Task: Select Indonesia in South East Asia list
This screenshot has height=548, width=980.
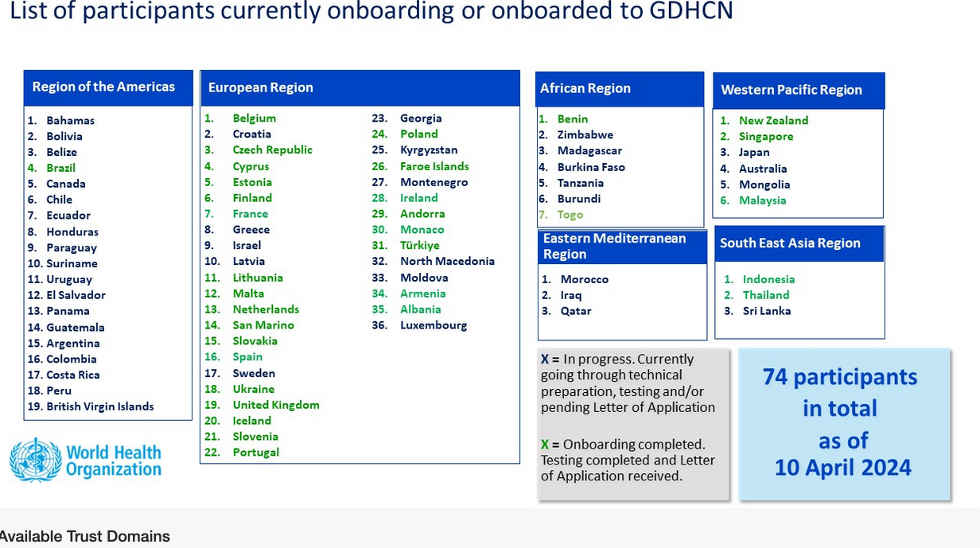Action: point(768,279)
